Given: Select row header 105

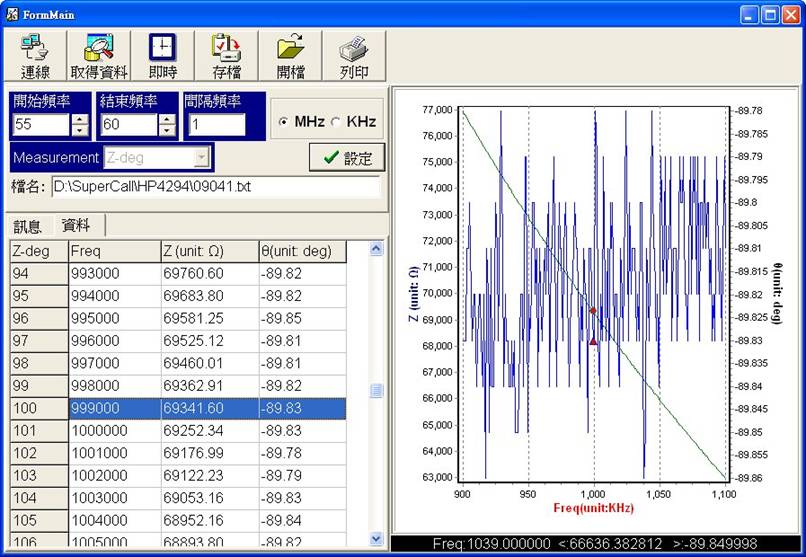Looking at the screenshot, I should tap(39, 521).
